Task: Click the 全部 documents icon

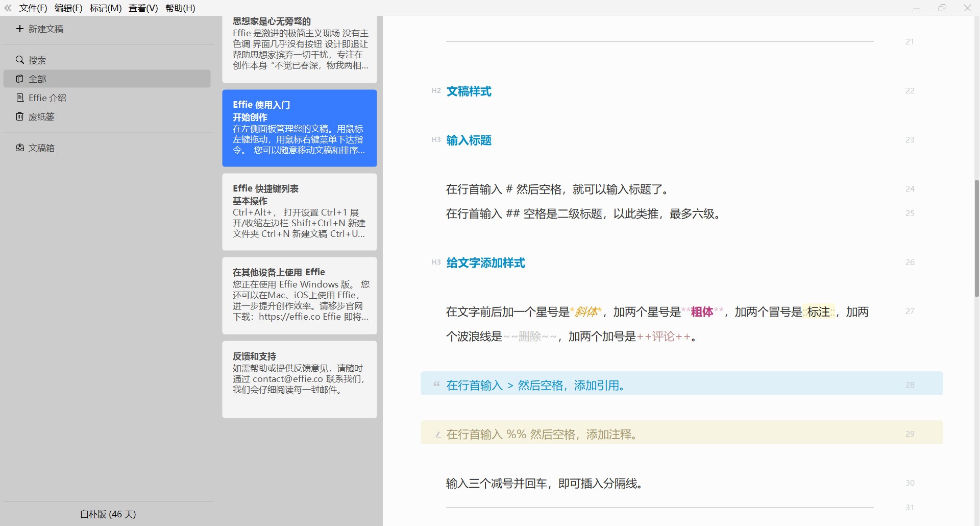Action: (20, 79)
